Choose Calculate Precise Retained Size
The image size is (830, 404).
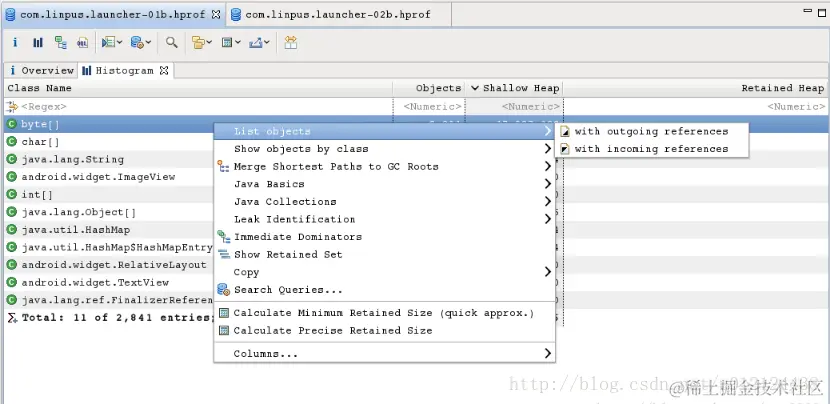pos(384,330)
